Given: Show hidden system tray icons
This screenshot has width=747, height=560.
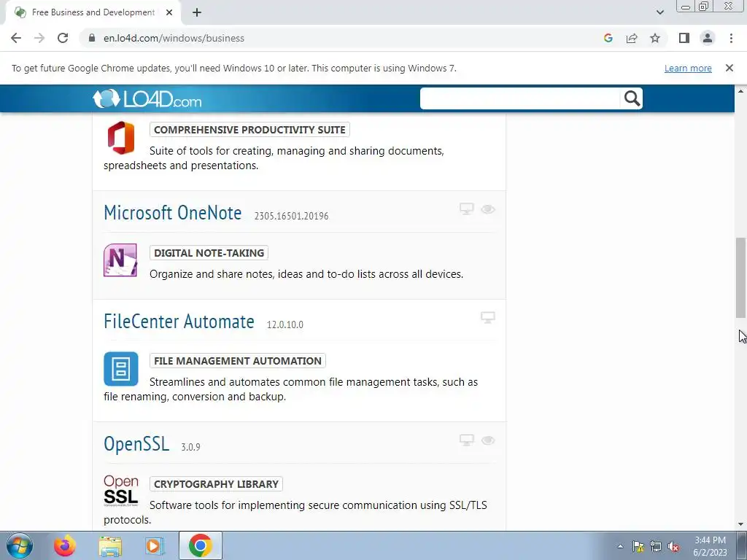Looking at the screenshot, I should [620, 546].
